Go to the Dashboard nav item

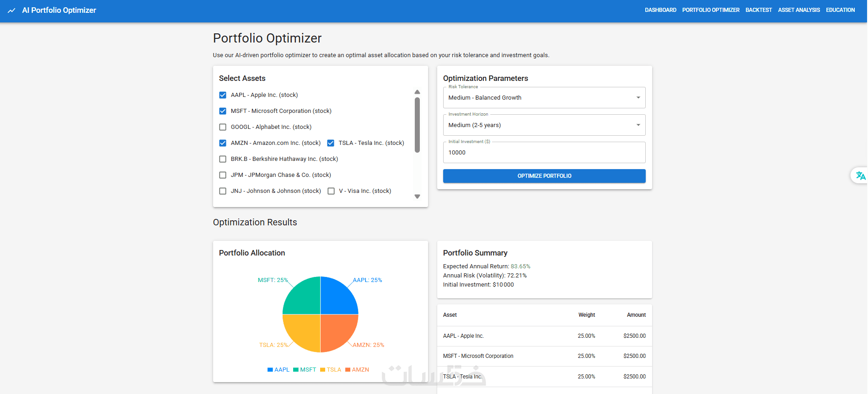coord(660,10)
